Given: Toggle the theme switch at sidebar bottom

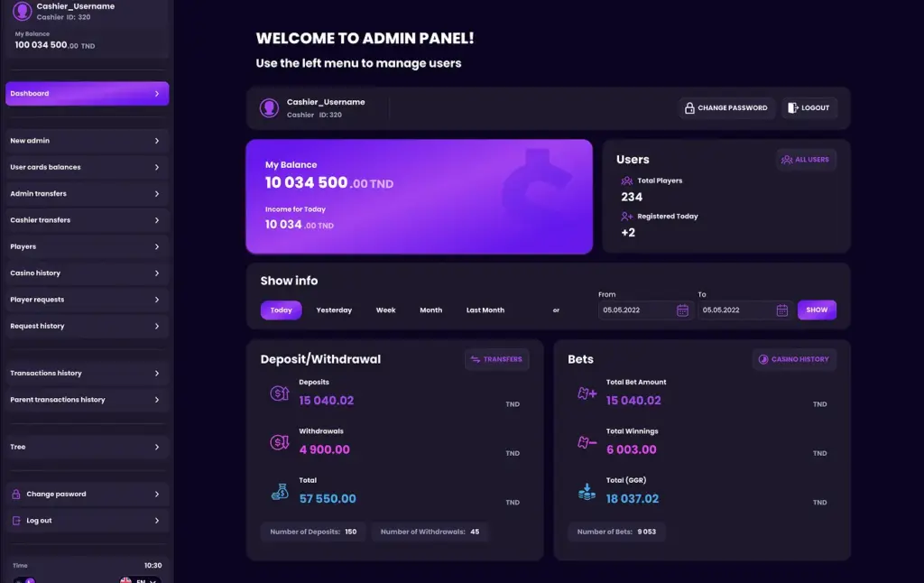Looking at the screenshot, I should pyautogui.click(x=24, y=580).
